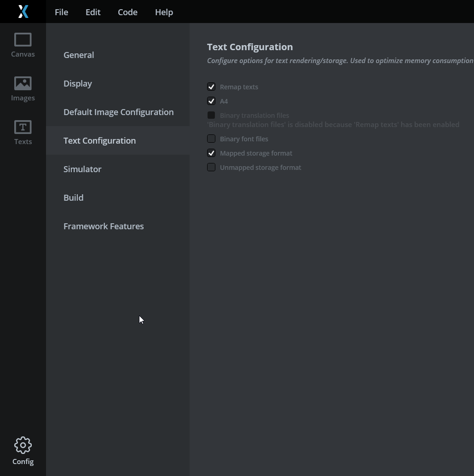Open the Help menu
474x476 pixels.
pos(164,12)
